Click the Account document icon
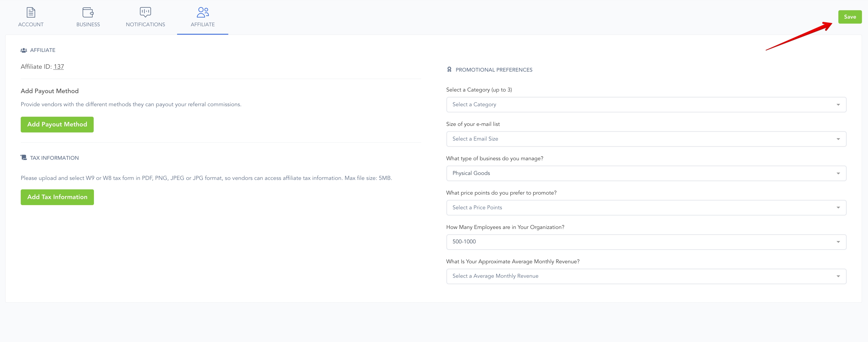868x342 pixels. (x=31, y=13)
